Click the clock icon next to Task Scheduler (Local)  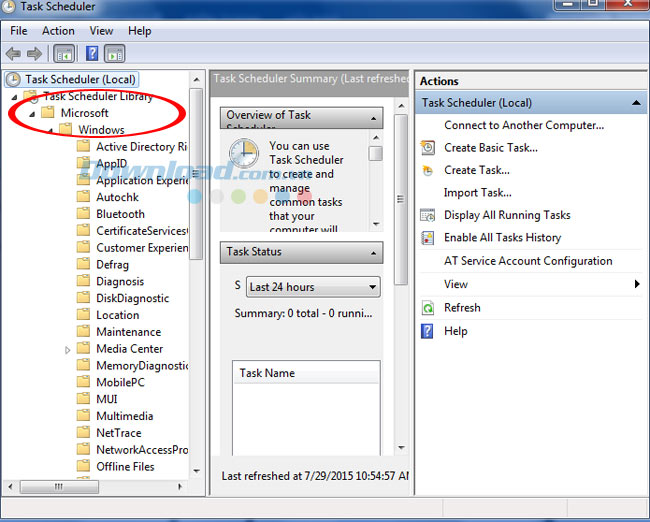(13, 79)
